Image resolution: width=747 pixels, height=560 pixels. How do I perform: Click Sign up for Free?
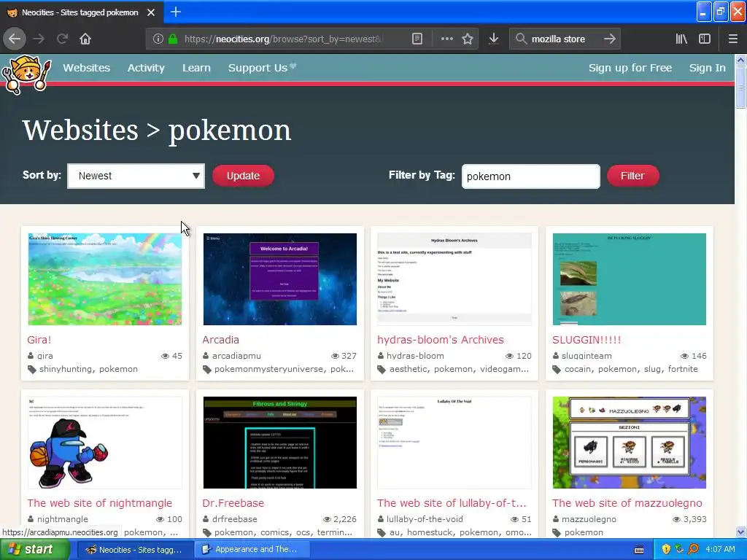[630, 68]
